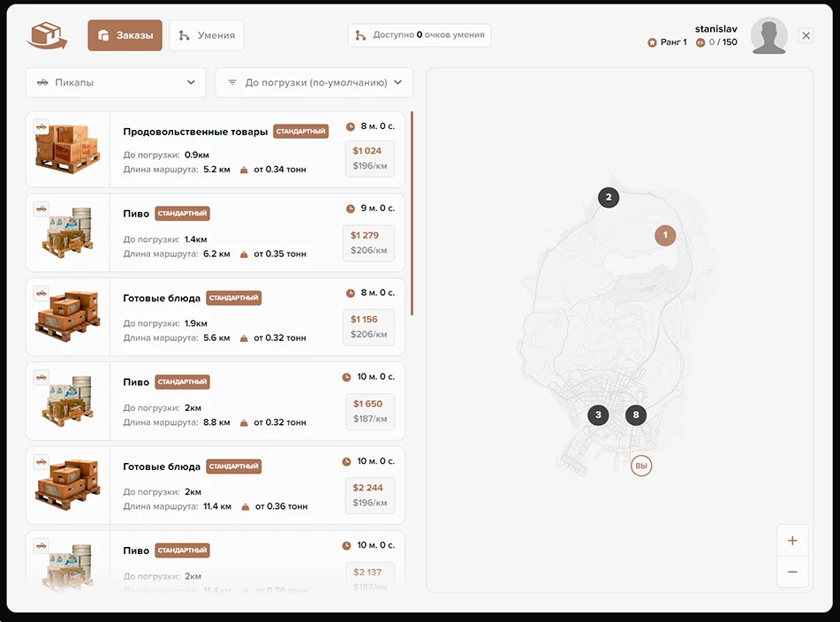840x622 pixels.
Task: Click the user avatar picture
Action: [768, 36]
